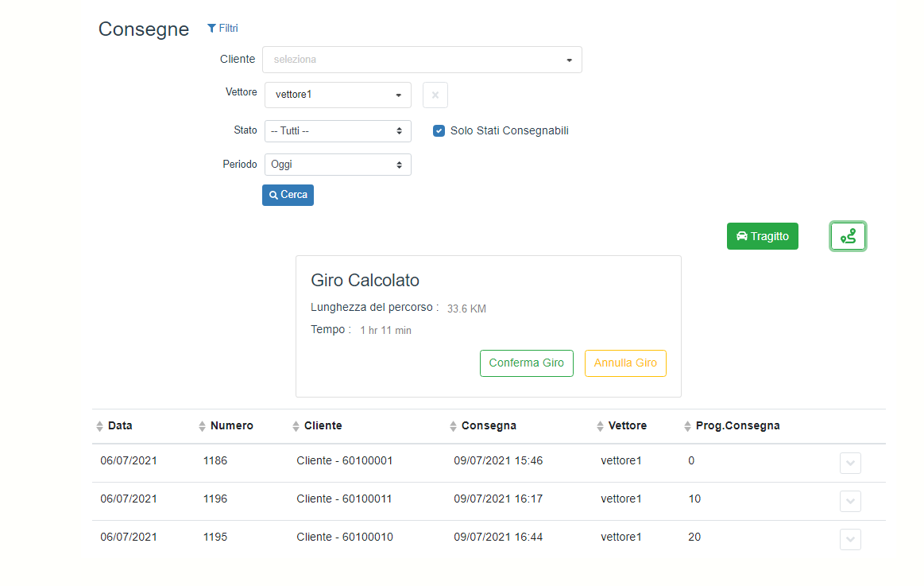Expand row actions for delivery 1195
The height and width of the screenshot is (586, 924).
pos(850,539)
